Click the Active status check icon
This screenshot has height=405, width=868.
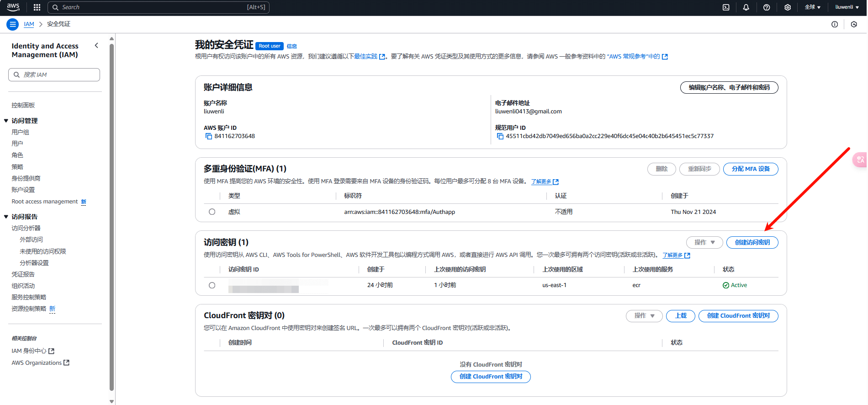coord(726,285)
